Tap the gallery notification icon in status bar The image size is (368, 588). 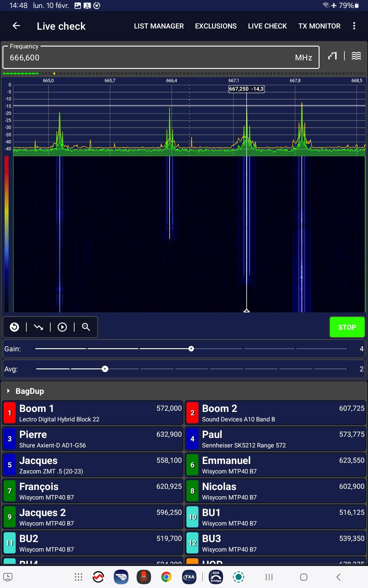[x=78, y=6]
